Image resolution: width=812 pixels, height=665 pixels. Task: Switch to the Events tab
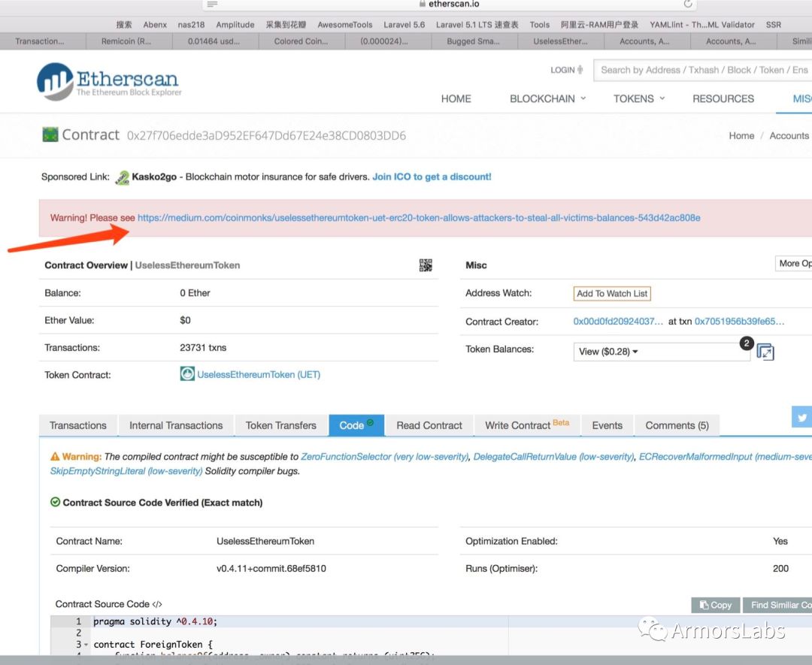click(607, 425)
